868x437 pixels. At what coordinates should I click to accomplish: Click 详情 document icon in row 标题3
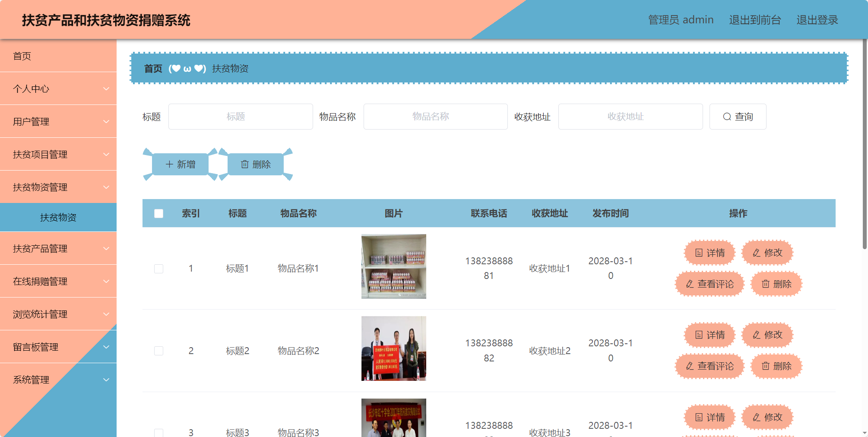699,417
